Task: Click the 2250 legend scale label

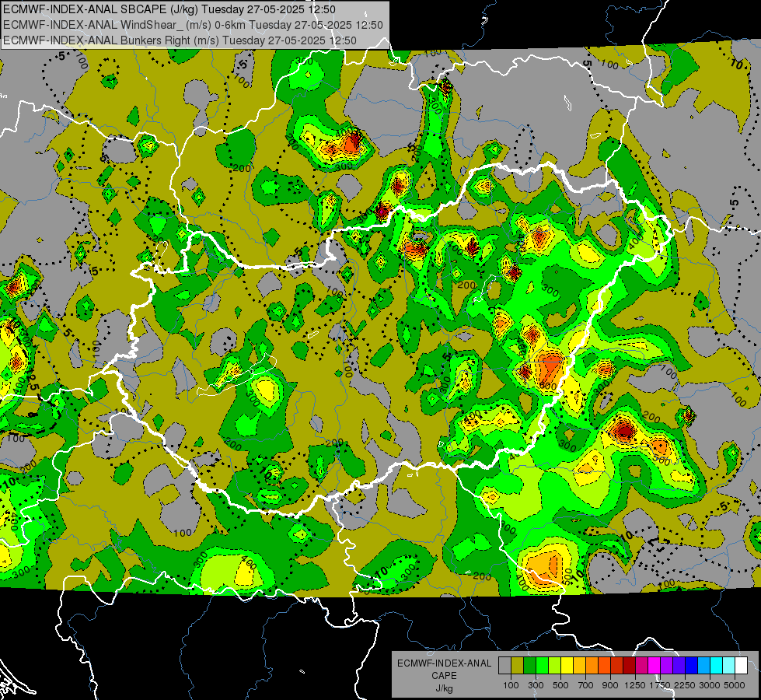Action: click(x=685, y=685)
